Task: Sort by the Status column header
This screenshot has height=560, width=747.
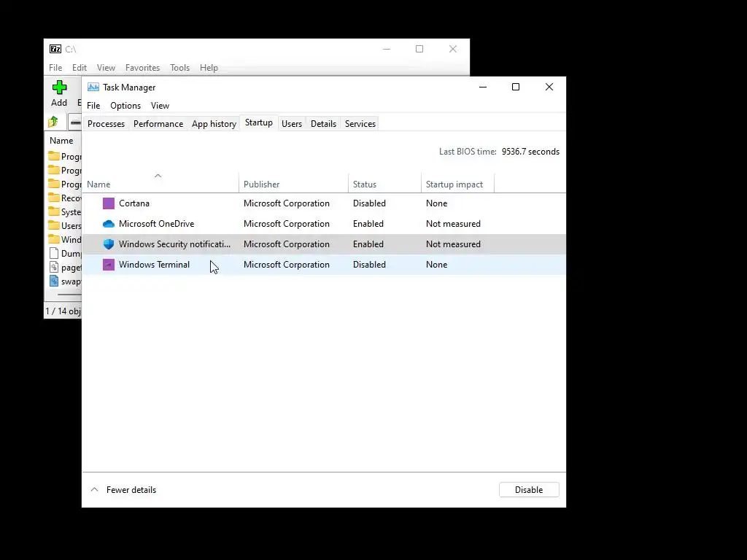Action: pos(384,184)
